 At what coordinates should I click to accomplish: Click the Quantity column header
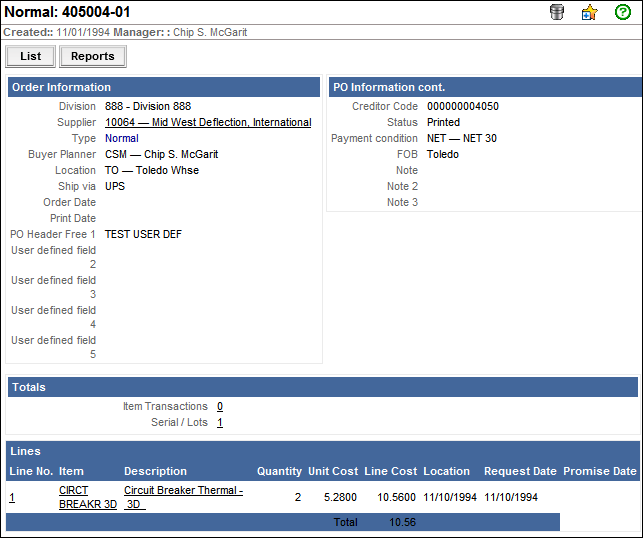point(278,471)
